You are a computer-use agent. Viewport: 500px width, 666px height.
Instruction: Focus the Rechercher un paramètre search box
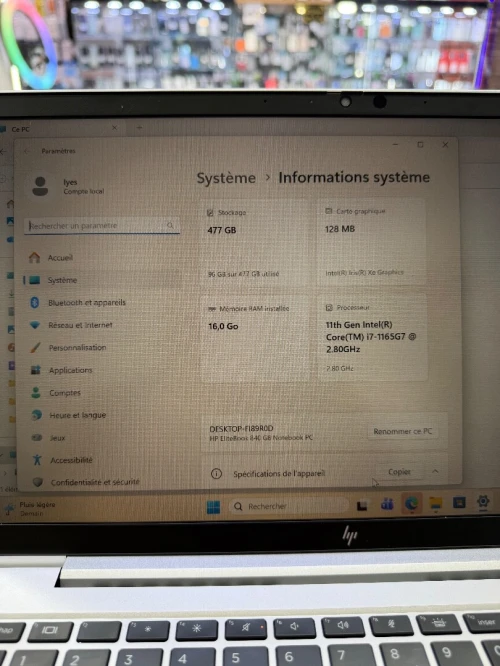(102, 226)
